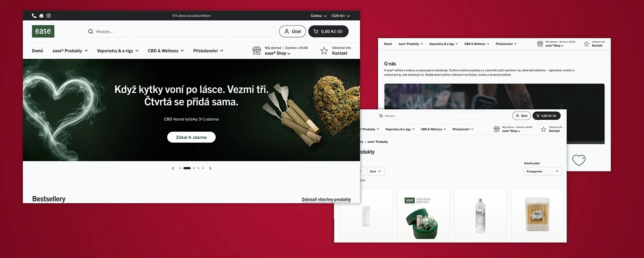Go to previous slide arrow below banner

pos(173,168)
